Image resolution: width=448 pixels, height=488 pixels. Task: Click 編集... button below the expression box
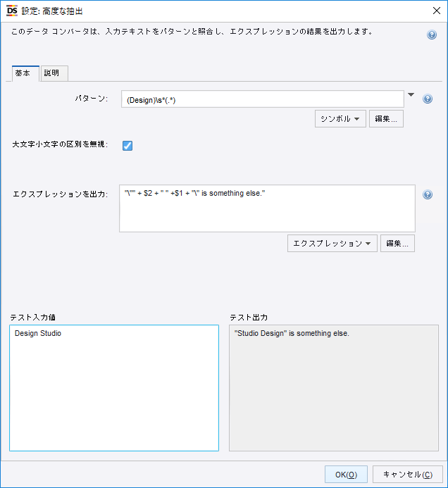[397, 244]
